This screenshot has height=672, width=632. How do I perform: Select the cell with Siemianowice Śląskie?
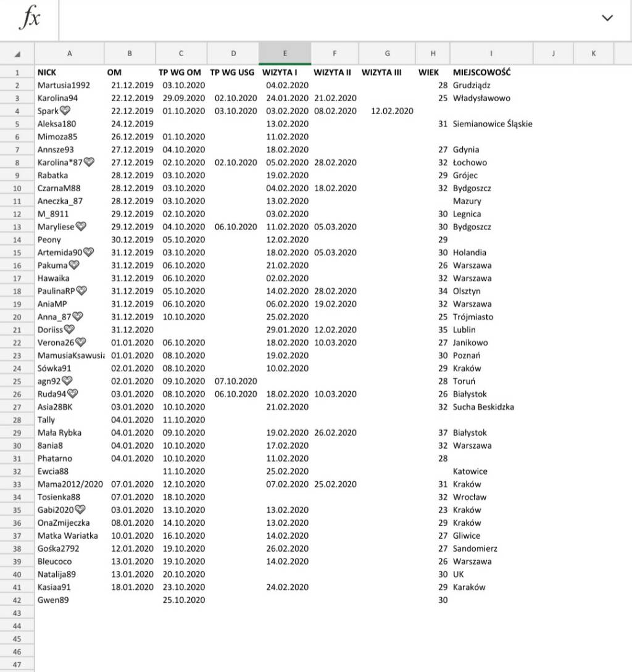(x=492, y=123)
